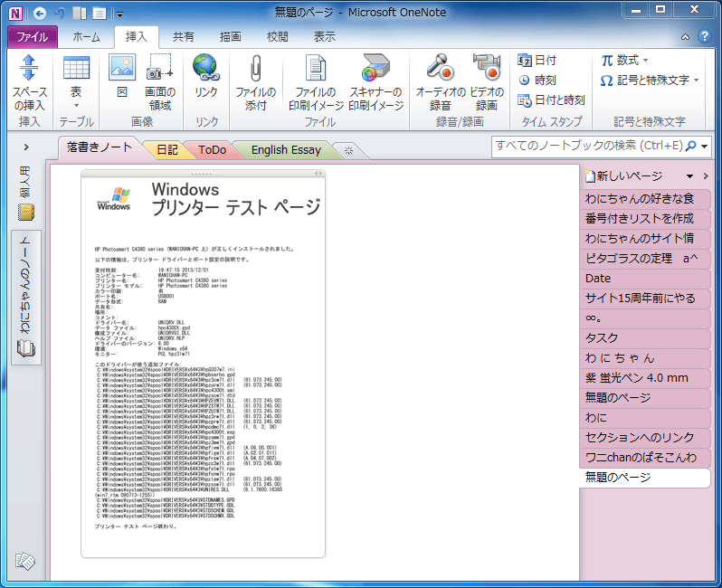Expand the notebook navigation bar
The height and width of the screenshot is (588, 722).
point(26,147)
